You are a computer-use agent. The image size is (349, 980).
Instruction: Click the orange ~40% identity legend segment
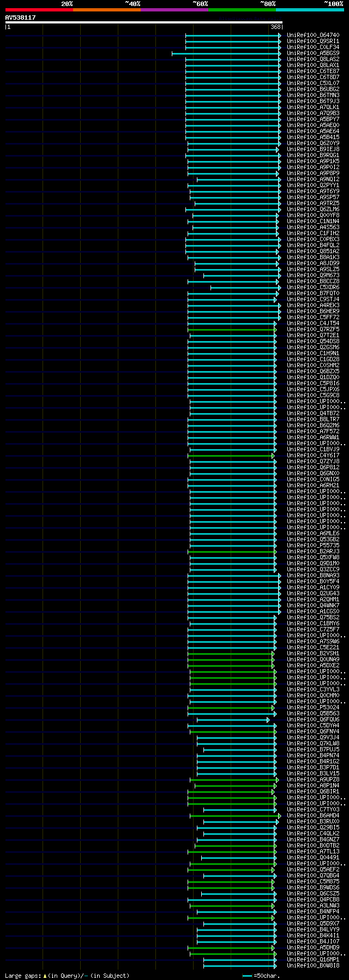[x=106, y=9]
